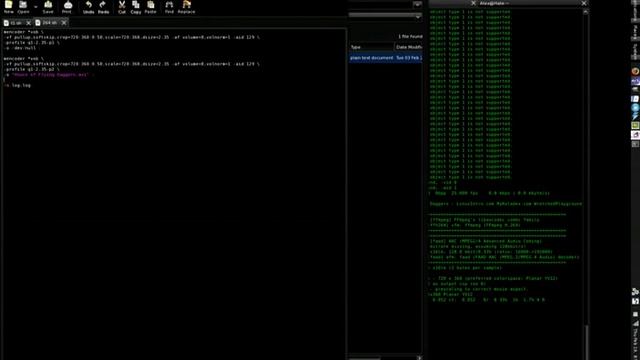The width and height of the screenshot is (640, 360).
Task: Click the round blue icon in side panel
Action: (x=635, y=108)
